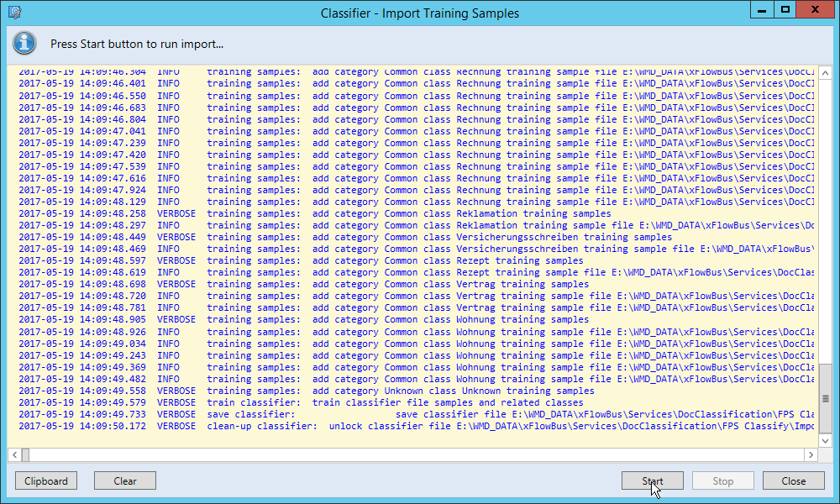Click the horizontal scrollbar thumb
840x504 pixels.
click(25, 454)
